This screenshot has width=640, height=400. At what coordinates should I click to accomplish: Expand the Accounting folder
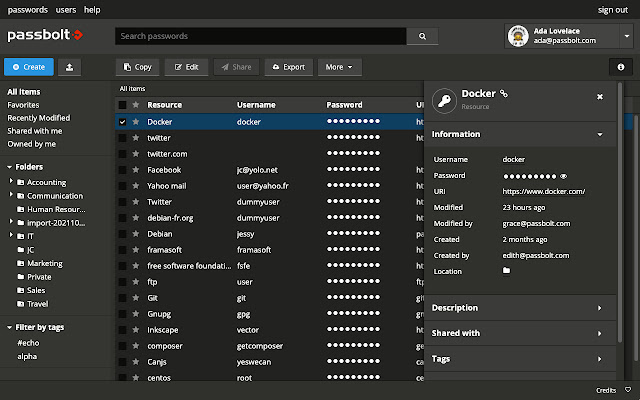10,182
